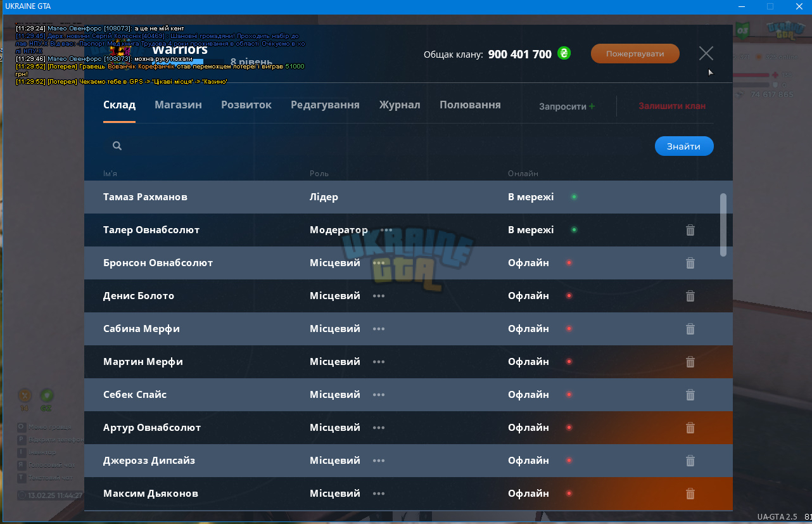Click the Залишити клан link
The image size is (812, 524).
click(672, 106)
